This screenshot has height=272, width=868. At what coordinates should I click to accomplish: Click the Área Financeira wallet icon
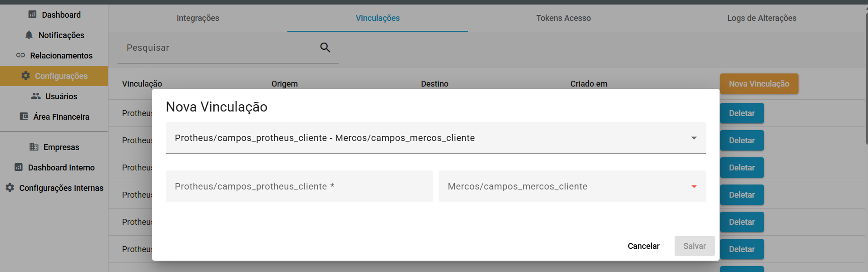[x=24, y=117]
